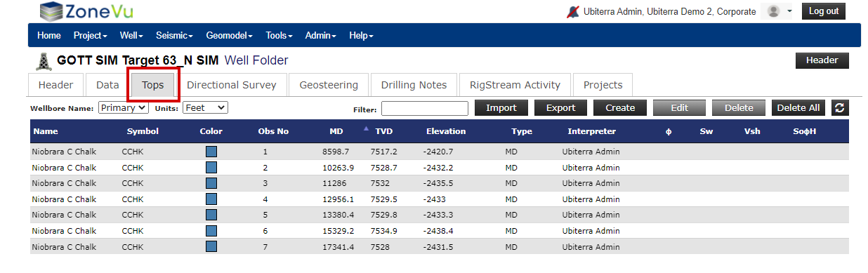Click color swatch for Obs No 7
This screenshot has width=868, height=273.
[211, 247]
